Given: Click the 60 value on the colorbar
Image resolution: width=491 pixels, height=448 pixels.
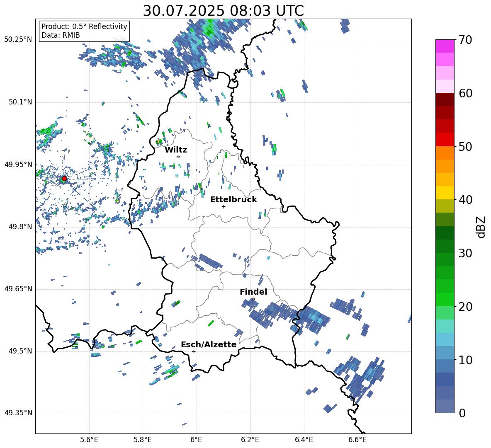Looking at the screenshot, I should (x=465, y=93).
